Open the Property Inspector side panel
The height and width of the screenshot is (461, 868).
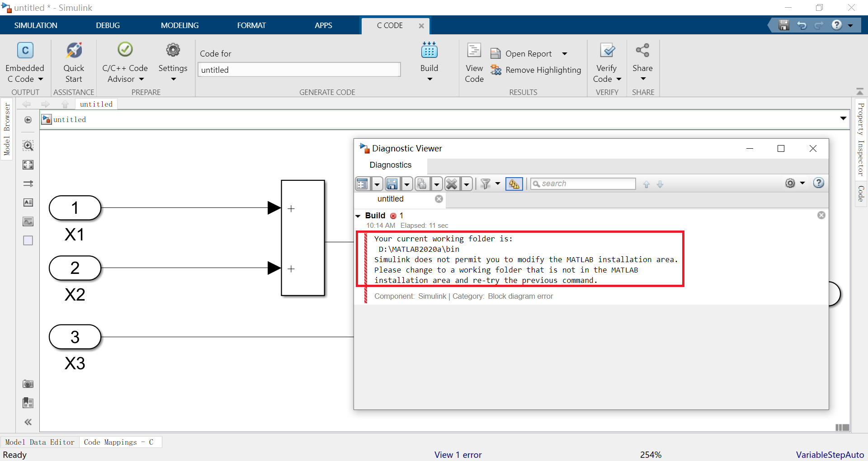point(861,140)
